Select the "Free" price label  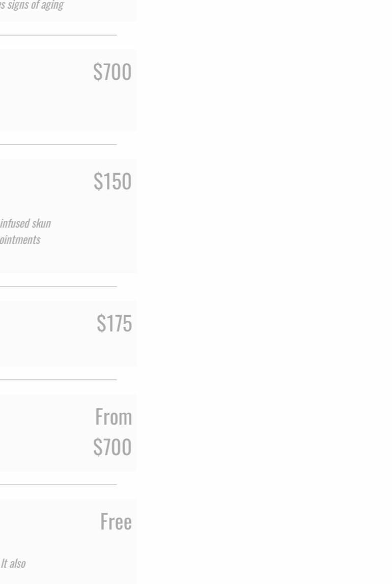(116, 522)
